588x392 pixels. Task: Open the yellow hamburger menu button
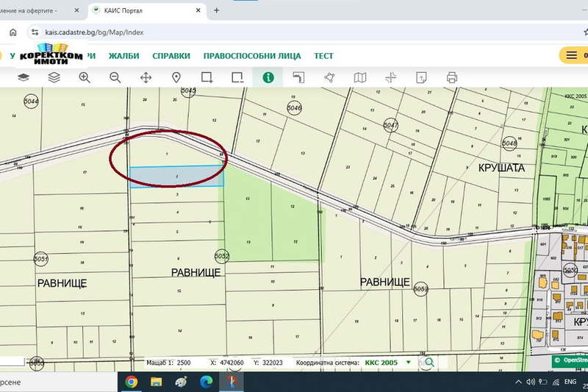[574, 55]
